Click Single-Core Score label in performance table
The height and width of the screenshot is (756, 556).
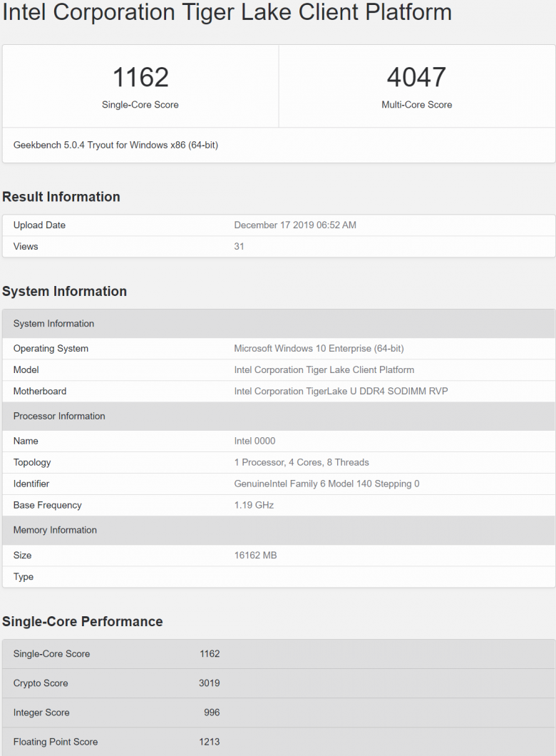(51, 654)
